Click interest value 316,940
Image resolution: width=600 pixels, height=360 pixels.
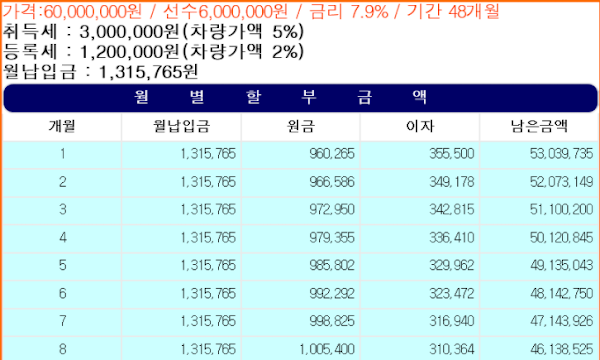(x=452, y=321)
